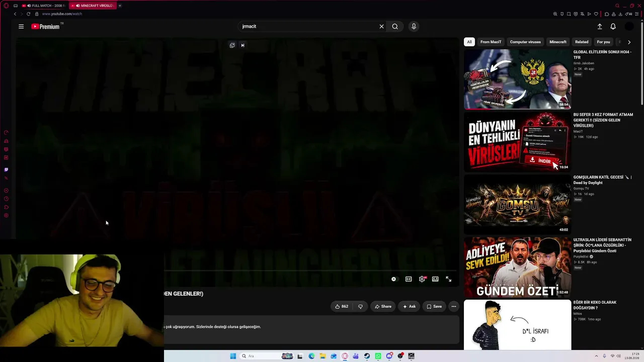644x362 pixels.
Task: Open the video player settings gear
Action: click(x=422, y=279)
